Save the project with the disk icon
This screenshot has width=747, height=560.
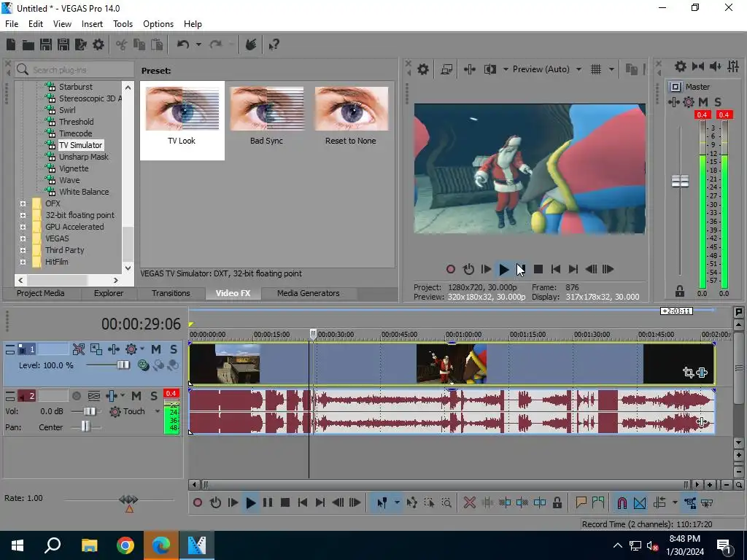pyautogui.click(x=46, y=44)
